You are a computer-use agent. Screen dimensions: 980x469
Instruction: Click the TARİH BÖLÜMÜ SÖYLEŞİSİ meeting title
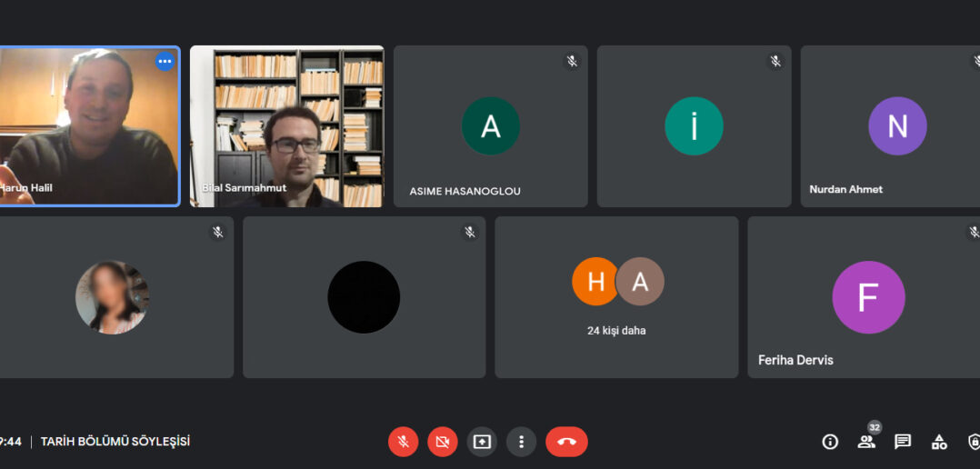(115, 442)
